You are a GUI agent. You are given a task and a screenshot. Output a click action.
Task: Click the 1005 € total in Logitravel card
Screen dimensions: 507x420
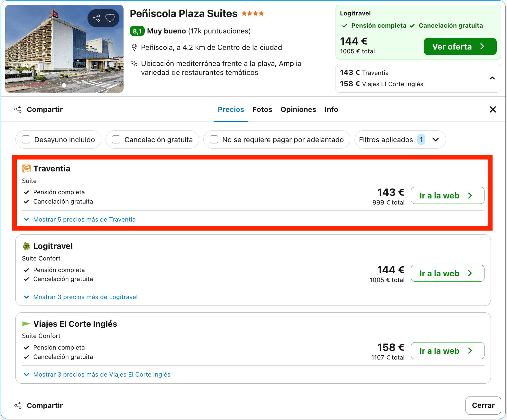pyautogui.click(x=387, y=280)
